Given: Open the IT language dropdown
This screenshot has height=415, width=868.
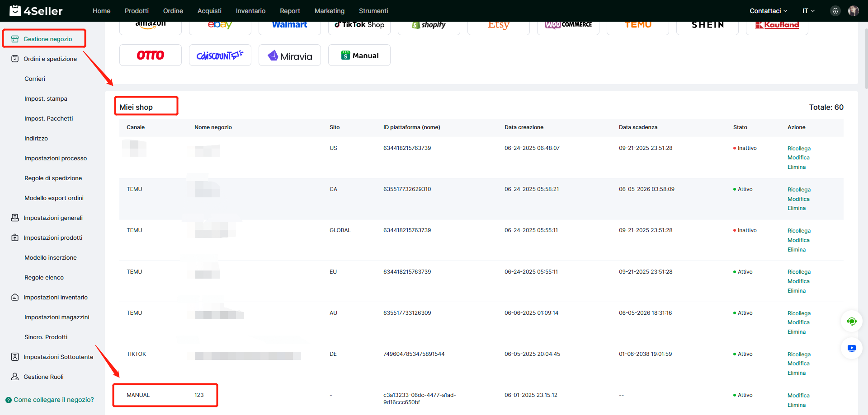Looking at the screenshot, I should point(808,11).
